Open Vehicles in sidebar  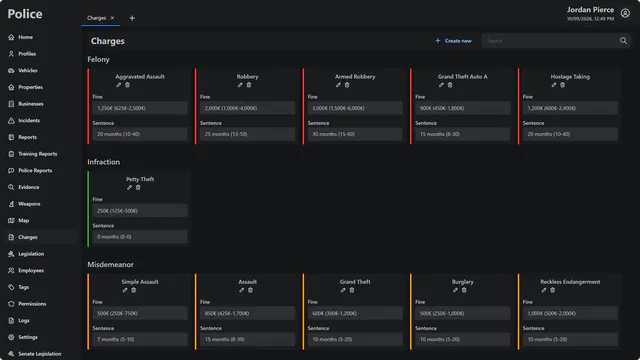coord(40,71)
